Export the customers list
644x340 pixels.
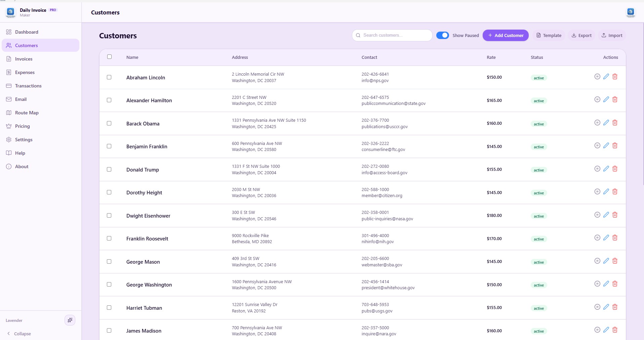(581, 35)
